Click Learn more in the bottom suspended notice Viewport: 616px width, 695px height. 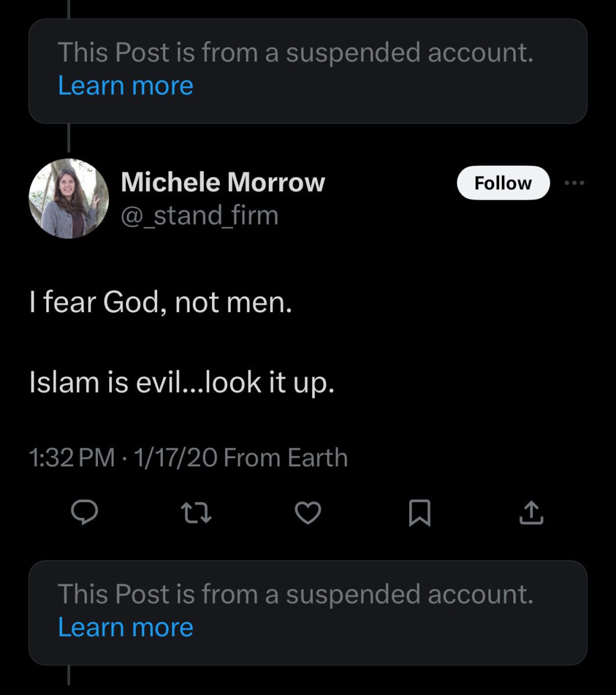[126, 628]
